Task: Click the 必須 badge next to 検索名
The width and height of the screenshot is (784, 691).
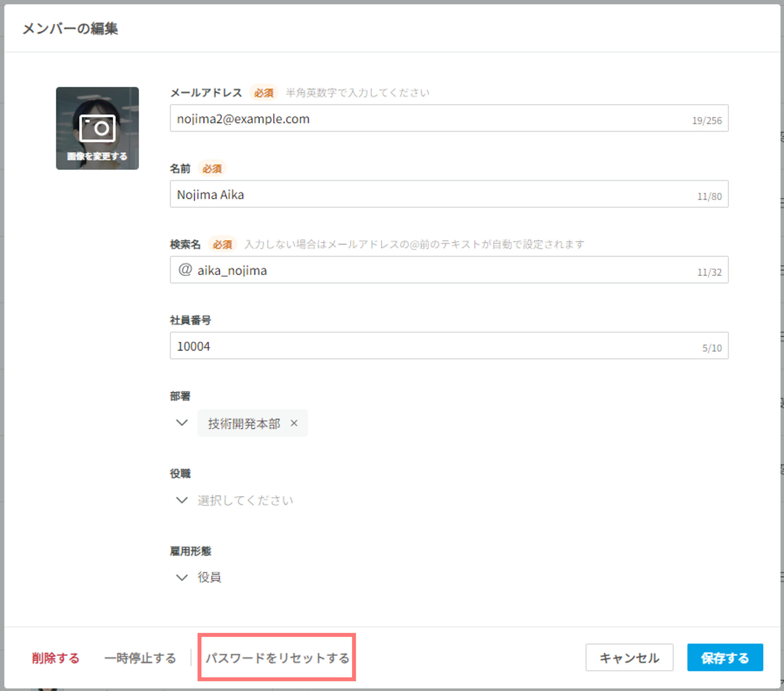Action: [222, 244]
